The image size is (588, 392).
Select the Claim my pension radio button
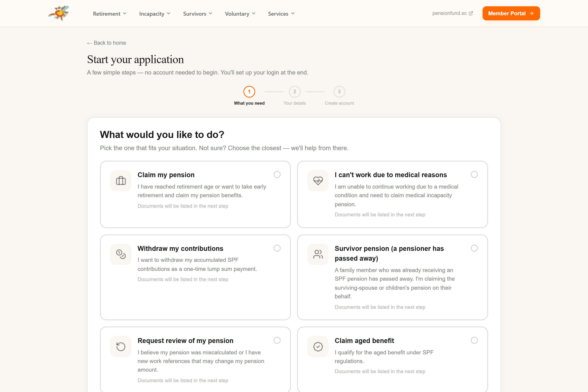pos(277,174)
